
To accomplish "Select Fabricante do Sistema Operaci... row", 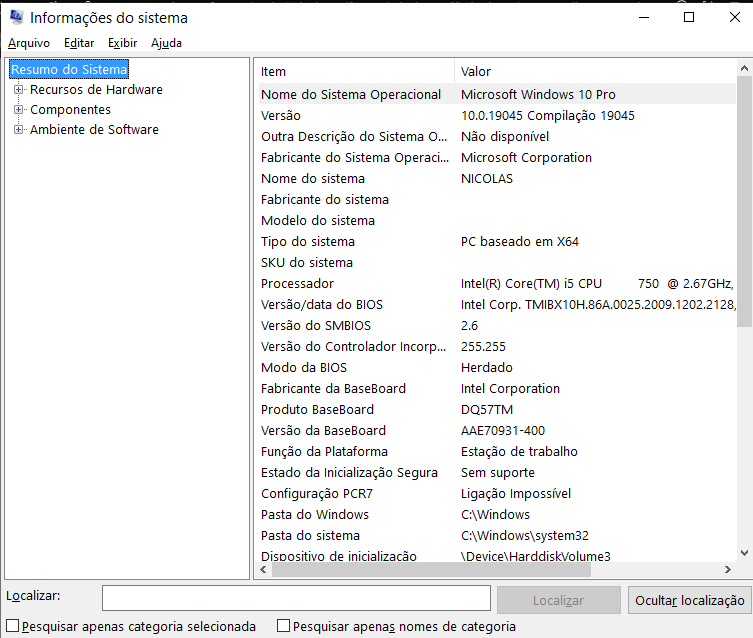I will [x=497, y=157].
